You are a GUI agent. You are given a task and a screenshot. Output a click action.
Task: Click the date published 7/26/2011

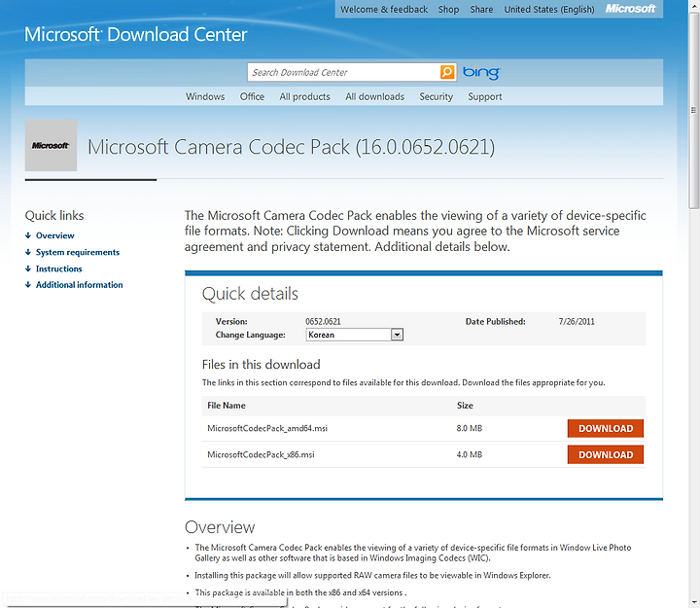point(577,322)
